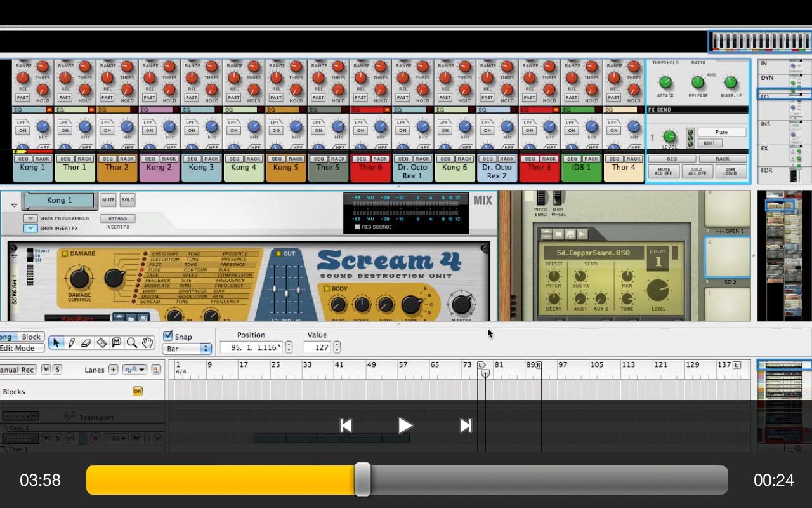Click the green Make-Up knob
Image resolution: width=812 pixels, height=508 pixels.
(x=730, y=83)
